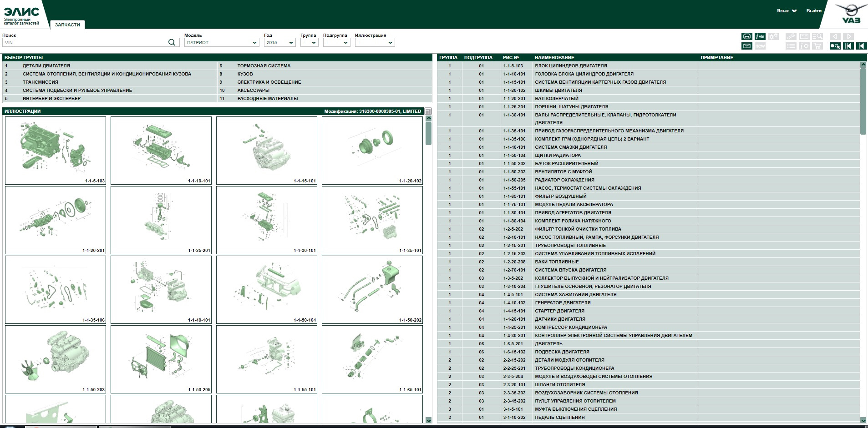Open the Подгруппа dropdown
This screenshot has width=868, height=428.
(336, 42)
